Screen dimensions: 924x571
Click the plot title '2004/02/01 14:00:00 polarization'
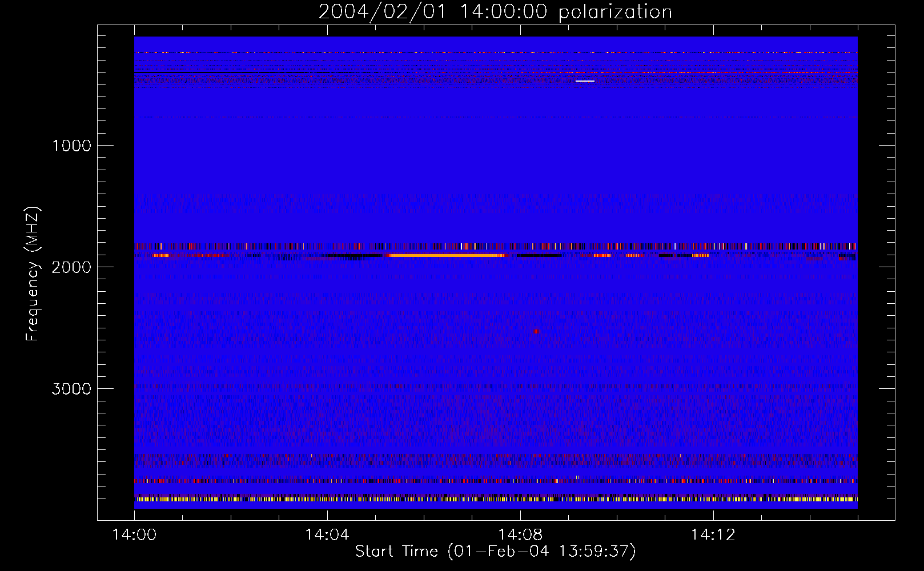[495, 11]
